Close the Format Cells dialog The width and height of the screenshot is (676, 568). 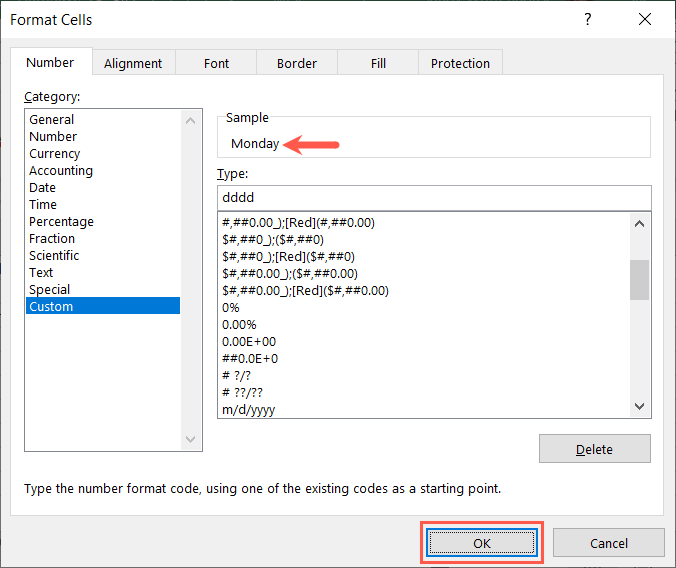click(x=642, y=20)
